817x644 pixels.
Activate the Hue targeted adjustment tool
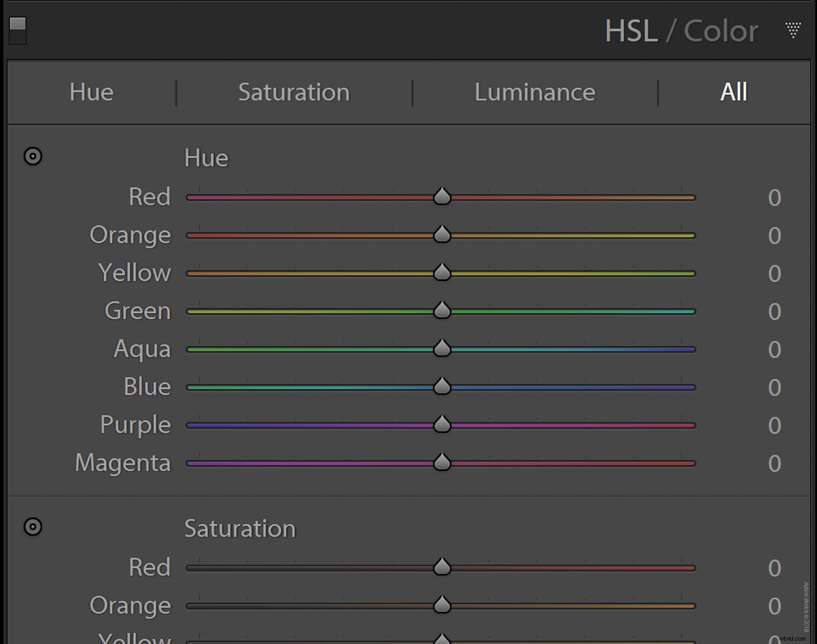33,156
